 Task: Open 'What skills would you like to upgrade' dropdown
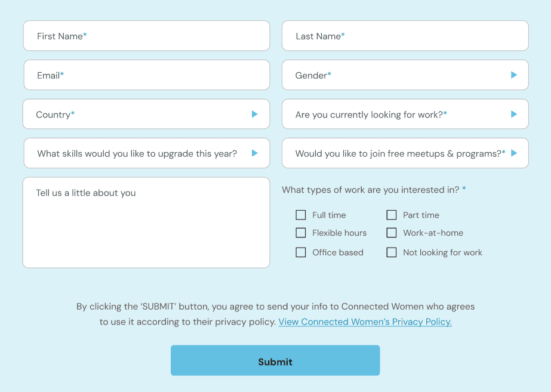click(x=146, y=153)
